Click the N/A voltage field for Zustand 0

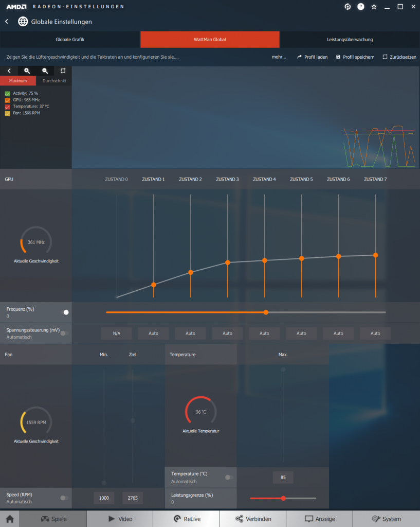[117, 333]
